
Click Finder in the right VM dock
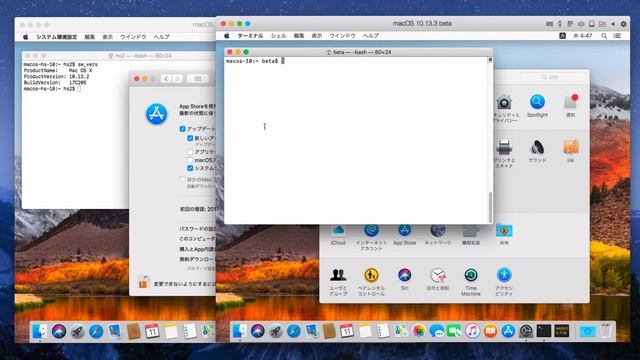pyautogui.click(x=240, y=331)
